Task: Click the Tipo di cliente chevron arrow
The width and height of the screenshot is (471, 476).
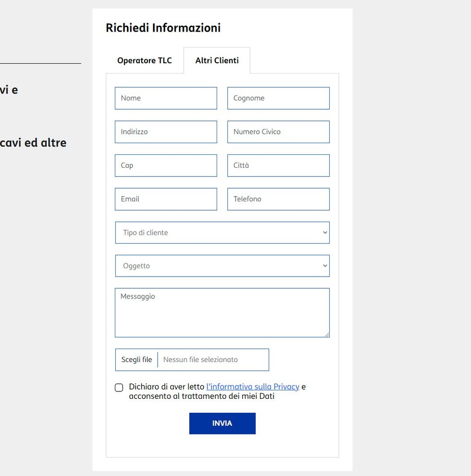Action: coord(325,232)
